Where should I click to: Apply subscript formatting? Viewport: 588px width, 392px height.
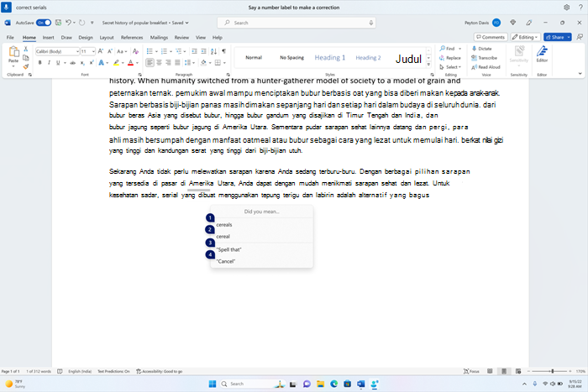point(82,63)
